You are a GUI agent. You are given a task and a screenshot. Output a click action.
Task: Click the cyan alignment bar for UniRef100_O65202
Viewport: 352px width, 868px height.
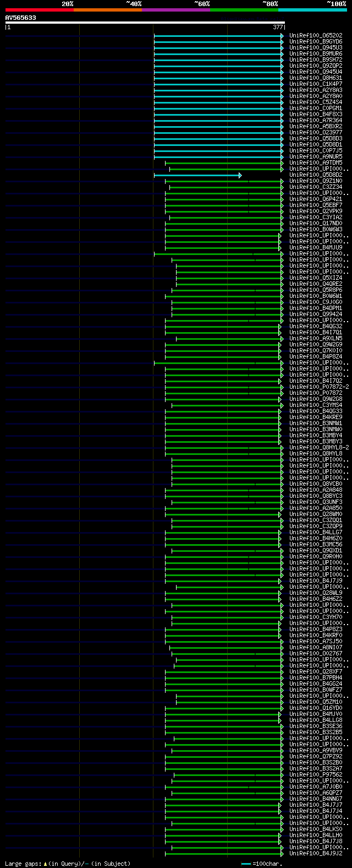click(x=218, y=36)
